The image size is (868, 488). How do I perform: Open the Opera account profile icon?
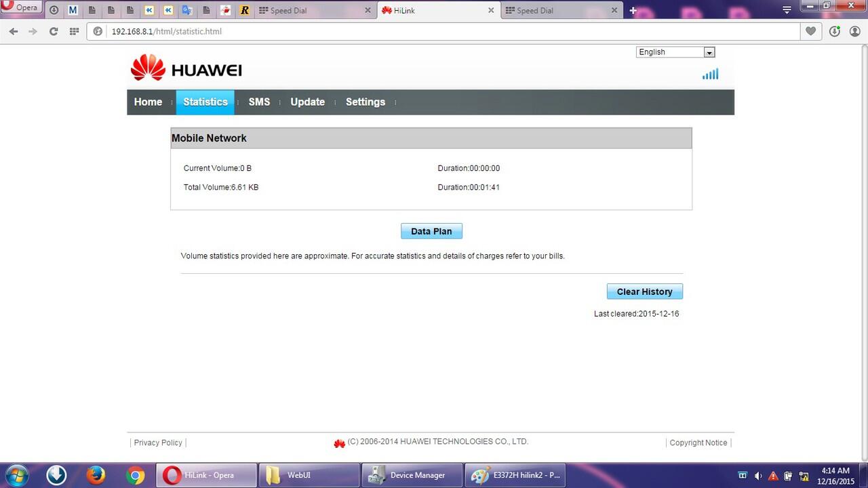click(x=854, y=31)
